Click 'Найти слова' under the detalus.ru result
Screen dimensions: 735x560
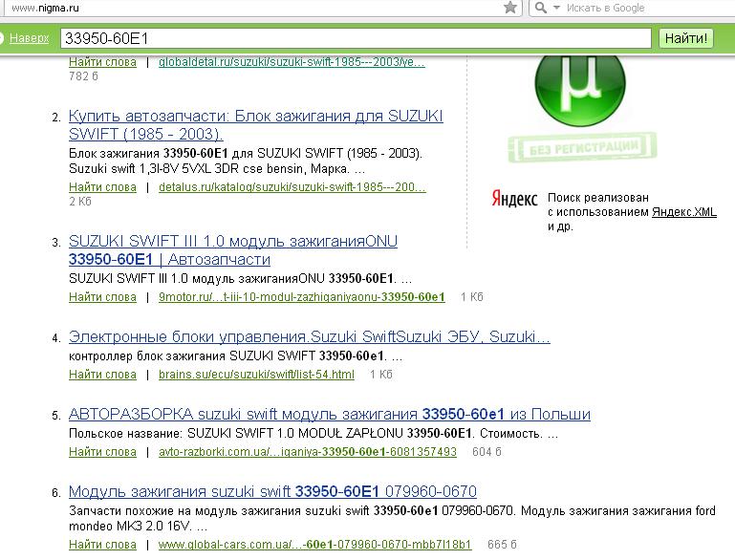(102, 187)
